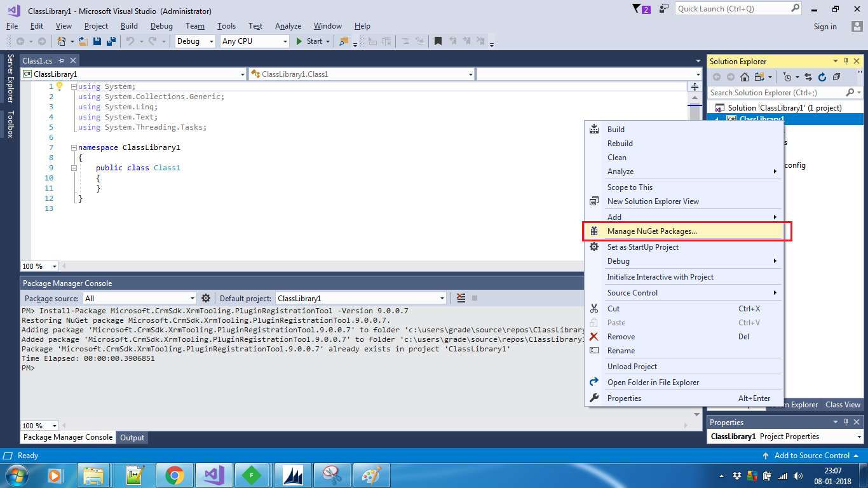Open Package Manager settings gear icon
Viewport: 868px width, 488px height.
[x=206, y=298]
